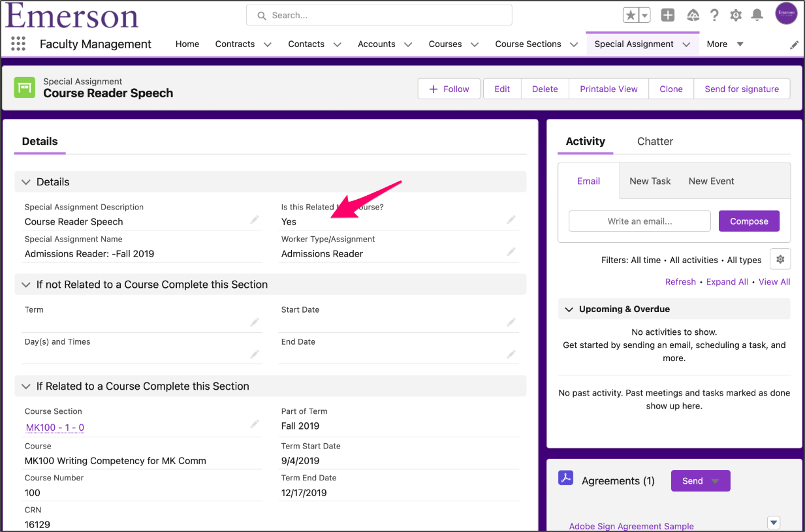The height and width of the screenshot is (532, 805).
Task: Collapse 'If Related to a Course' section
Action: [26, 386]
